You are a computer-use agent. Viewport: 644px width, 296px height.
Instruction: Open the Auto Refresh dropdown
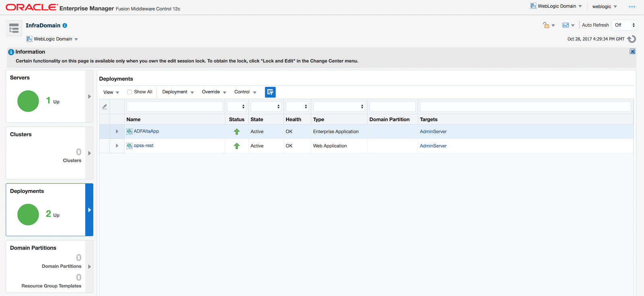(624, 25)
